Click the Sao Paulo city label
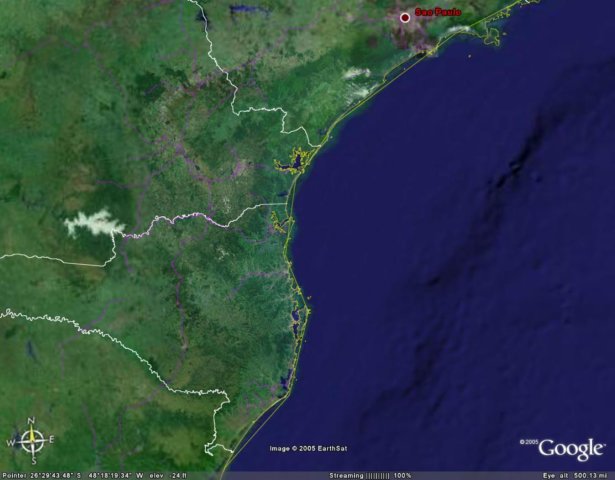Image resolution: width=615 pixels, height=480 pixels. pyautogui.click(x=438, y=12)
